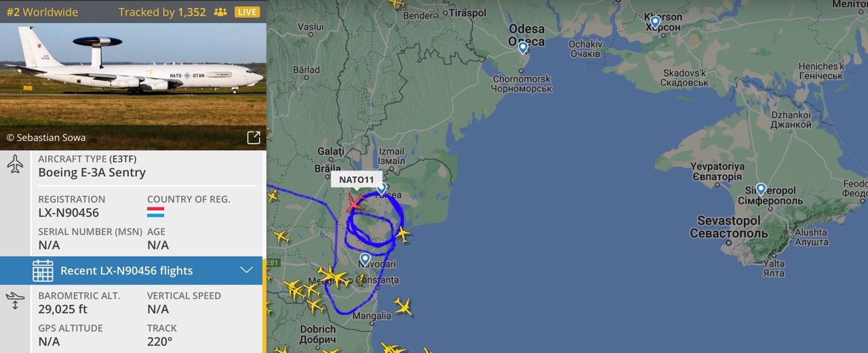Screen dimensions: 868x353
Task: Click the map pin near Tulcea
Action: pyautogui.click(x=381, y=189)
